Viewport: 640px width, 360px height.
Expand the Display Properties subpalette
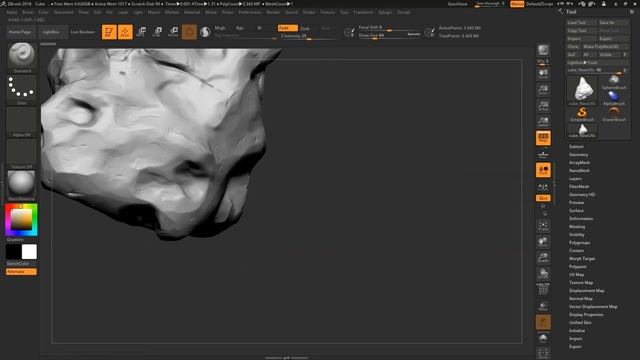[586, 315]
